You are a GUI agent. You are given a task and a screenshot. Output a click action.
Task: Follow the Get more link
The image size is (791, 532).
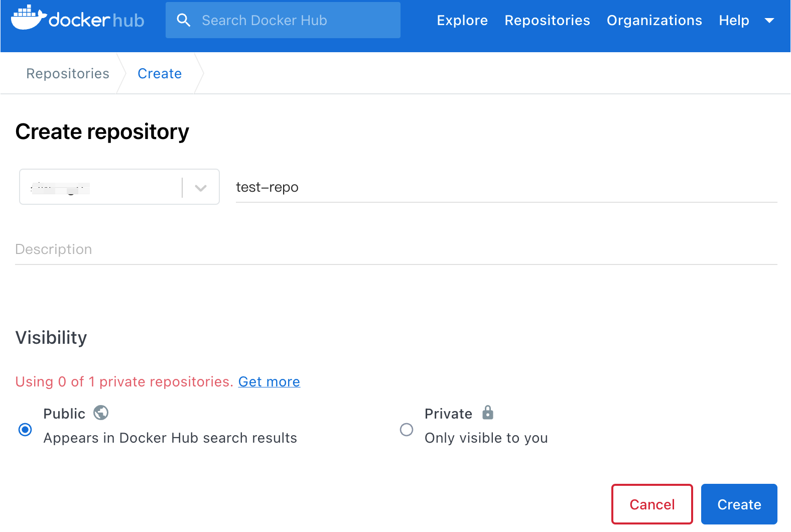tap(269, 381)
